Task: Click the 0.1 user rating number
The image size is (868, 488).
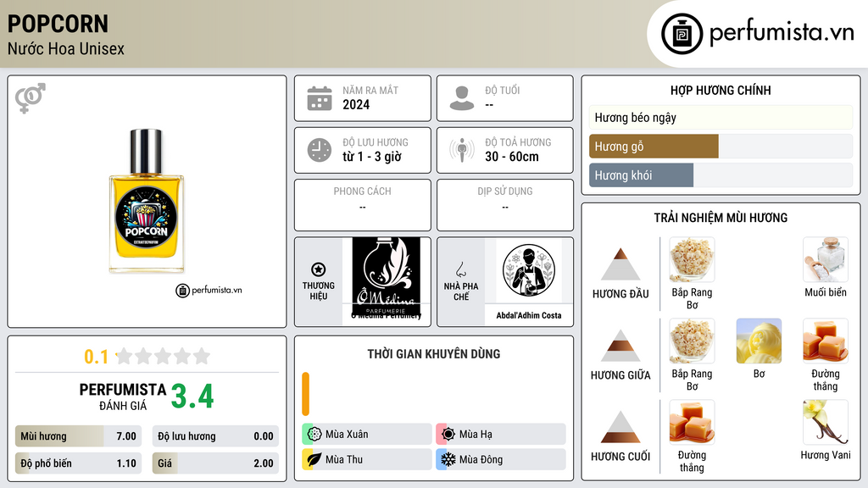Action: [x=97, y=357]
